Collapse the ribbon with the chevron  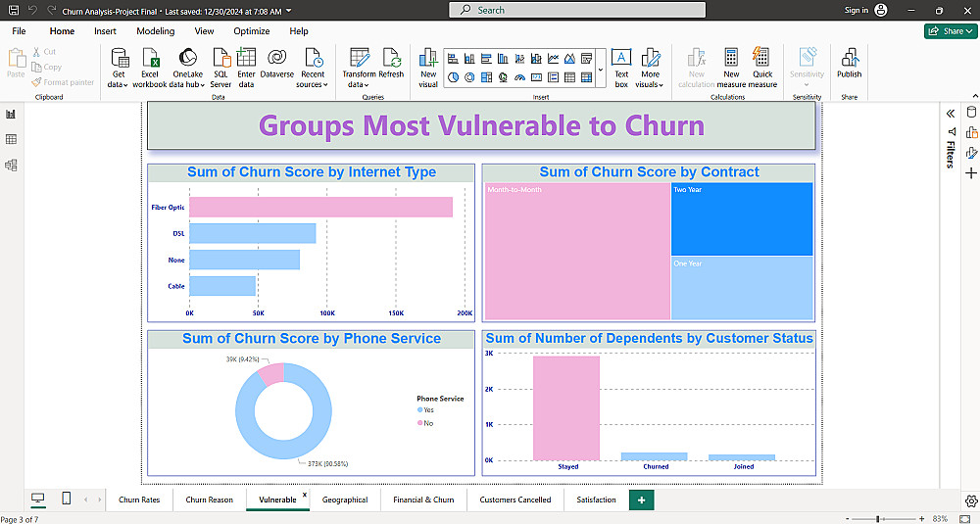tap(975, 96)
